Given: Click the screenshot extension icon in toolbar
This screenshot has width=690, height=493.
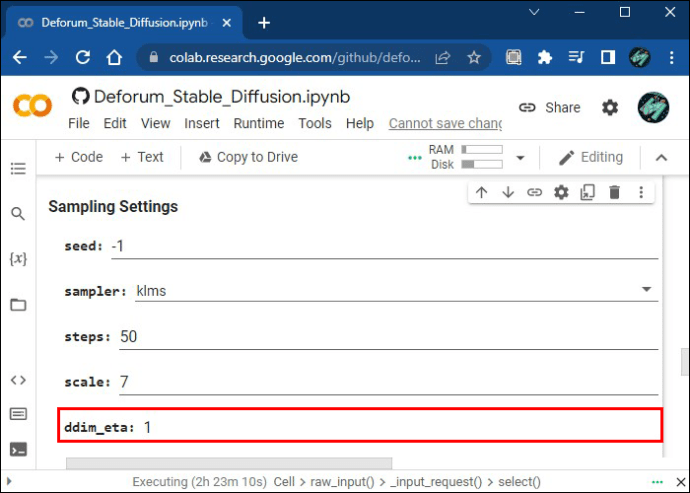Looking at the screenshot, I should tap(513, 57).
